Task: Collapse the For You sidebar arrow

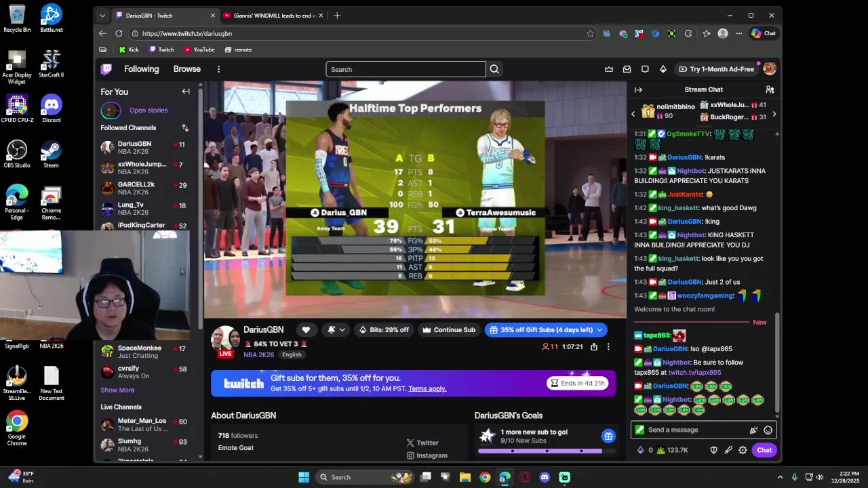Action: pyautogui.click(x=186, y=91)
